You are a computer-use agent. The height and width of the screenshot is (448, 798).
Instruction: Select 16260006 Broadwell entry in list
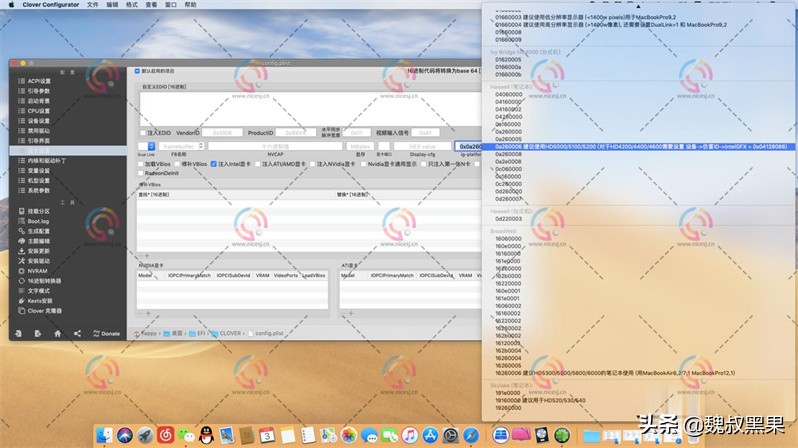[614, 373]
